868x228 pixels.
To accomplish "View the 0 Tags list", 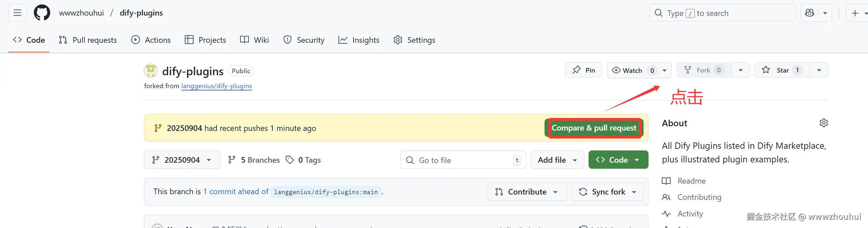I will tap(303, 160).
